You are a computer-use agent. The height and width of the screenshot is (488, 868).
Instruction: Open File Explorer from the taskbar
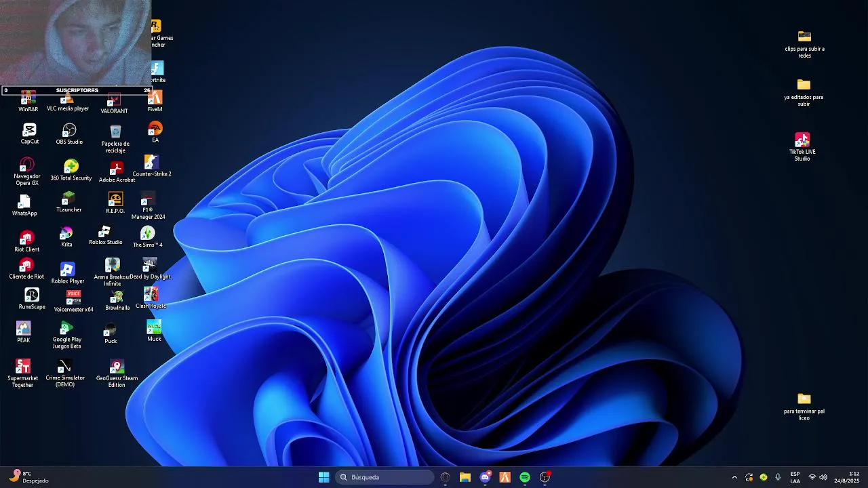465,477
